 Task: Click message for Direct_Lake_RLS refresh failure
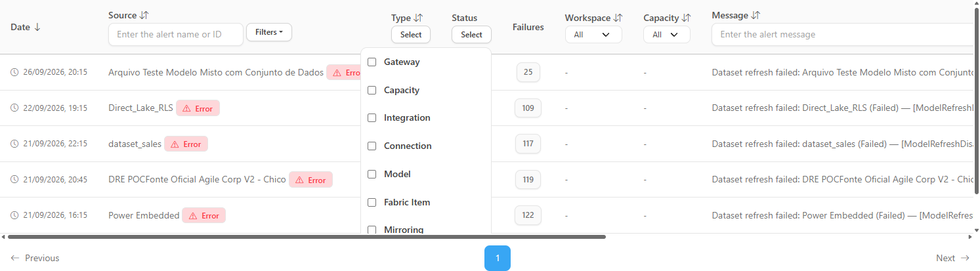843,108
